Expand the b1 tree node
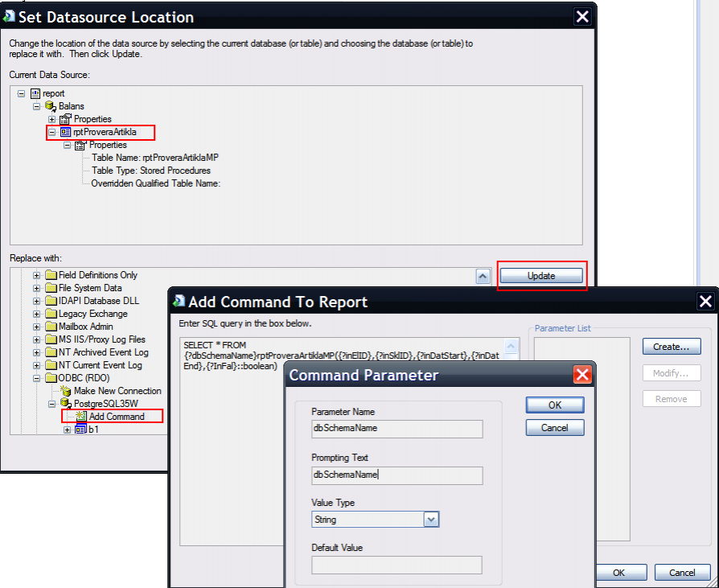 pos(68,430)
